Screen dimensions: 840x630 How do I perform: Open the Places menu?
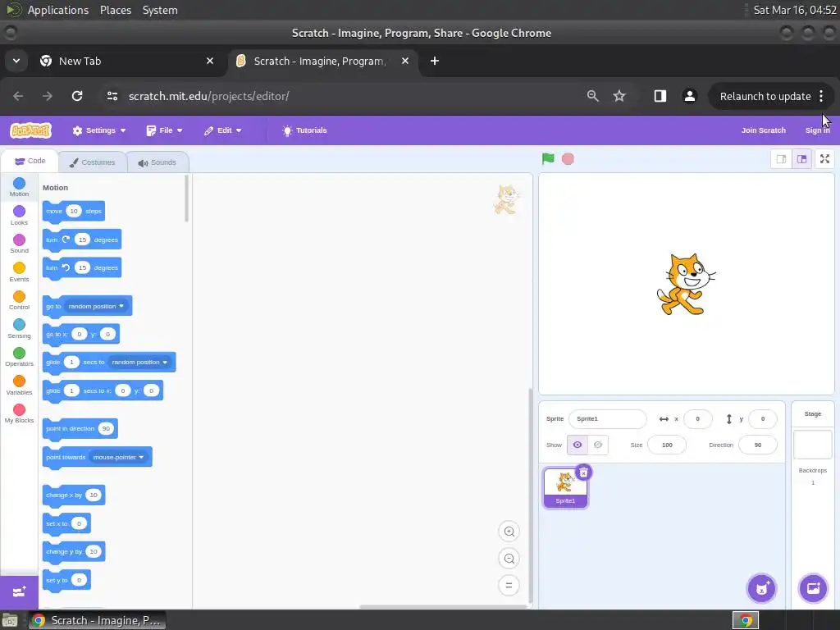coord(116,10)
